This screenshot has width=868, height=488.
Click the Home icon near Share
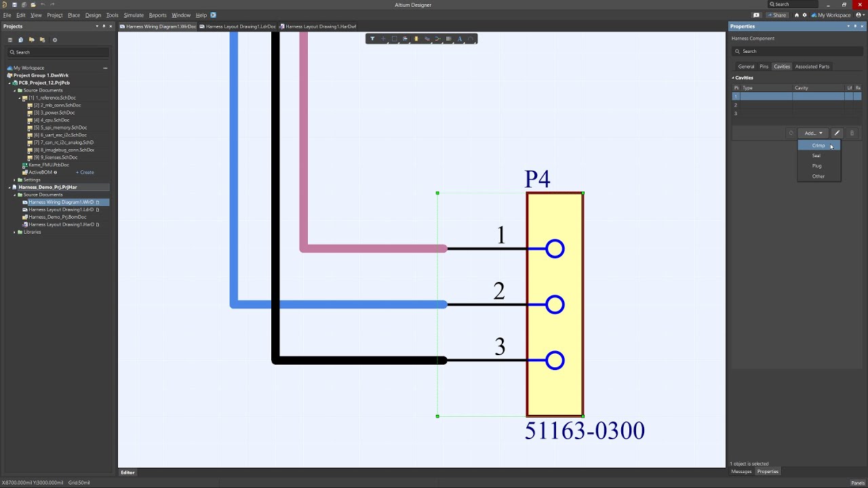coord(797,15)
